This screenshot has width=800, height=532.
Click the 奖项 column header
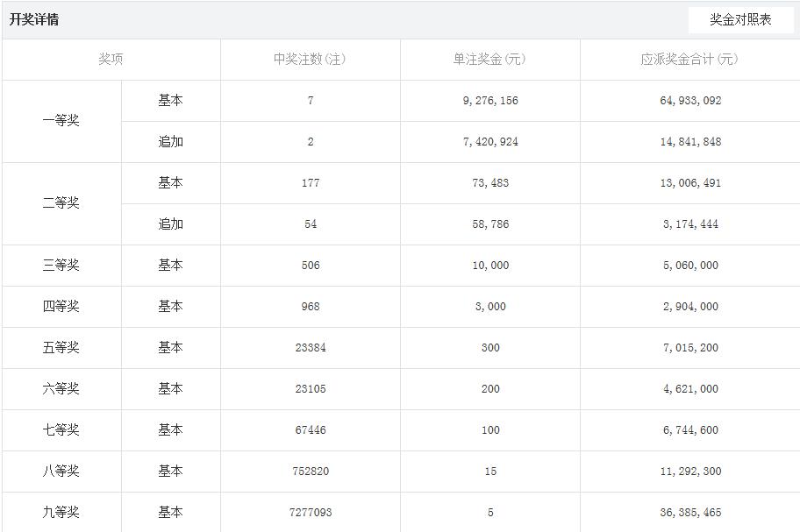(111, 59)
